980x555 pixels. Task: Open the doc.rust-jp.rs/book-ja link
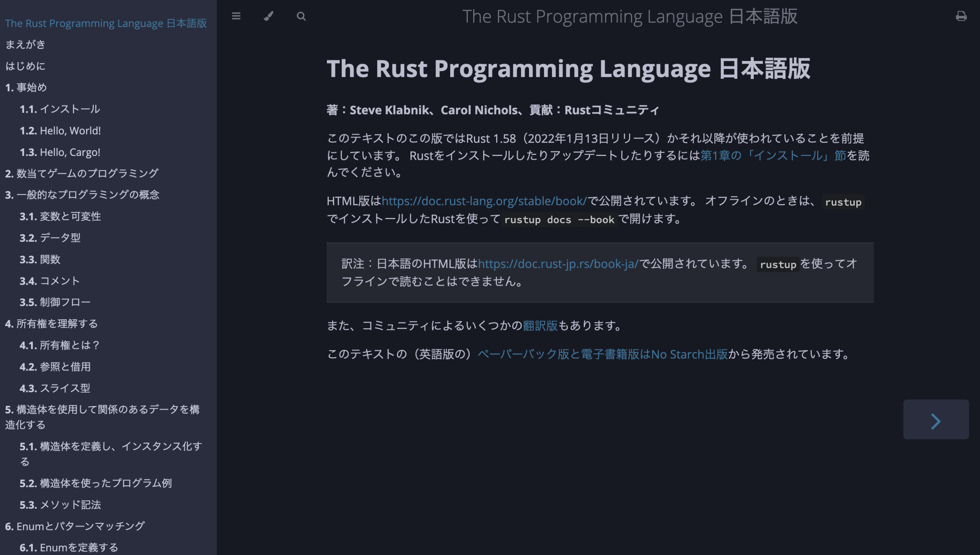(559, 264)
